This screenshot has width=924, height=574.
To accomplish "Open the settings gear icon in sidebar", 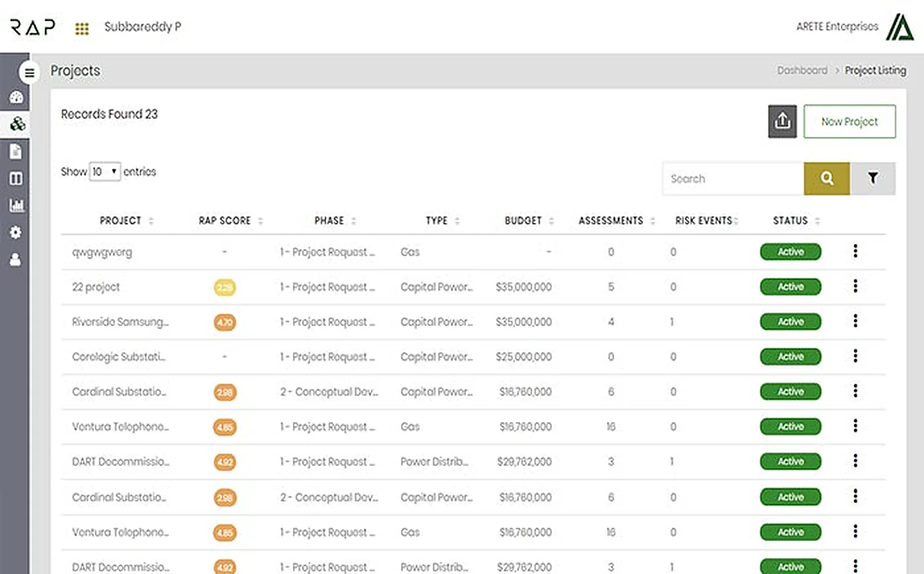I will 16,232.
